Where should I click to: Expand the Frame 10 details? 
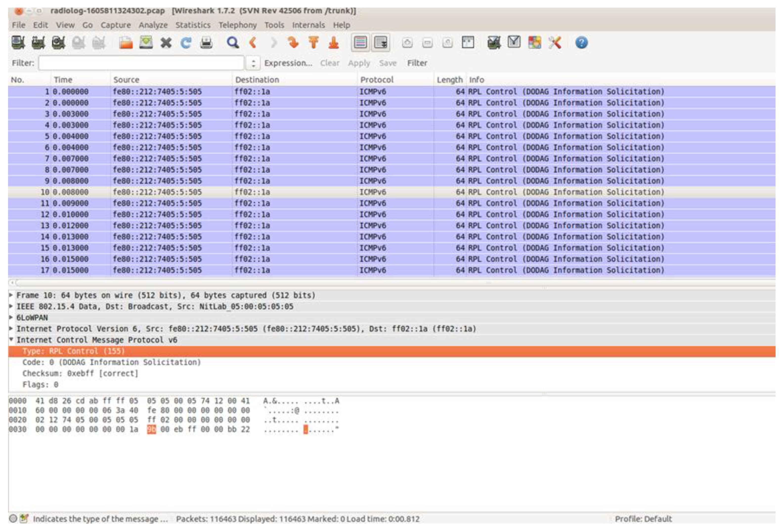point(11,295)
